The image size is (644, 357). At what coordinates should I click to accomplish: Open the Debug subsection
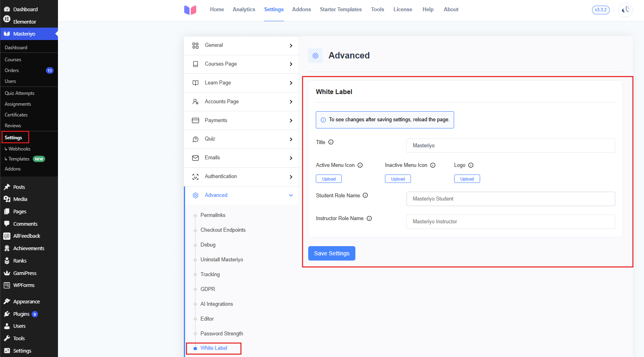[208, 245]
